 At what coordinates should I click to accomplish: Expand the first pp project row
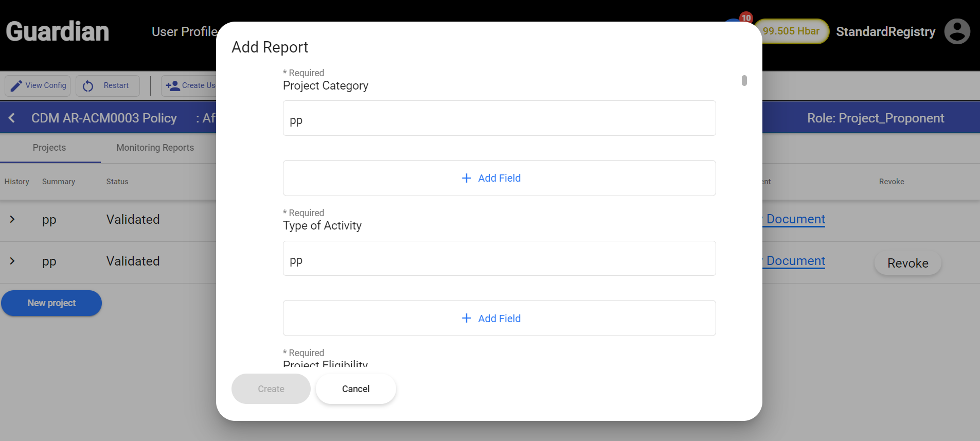click(12, 220)
